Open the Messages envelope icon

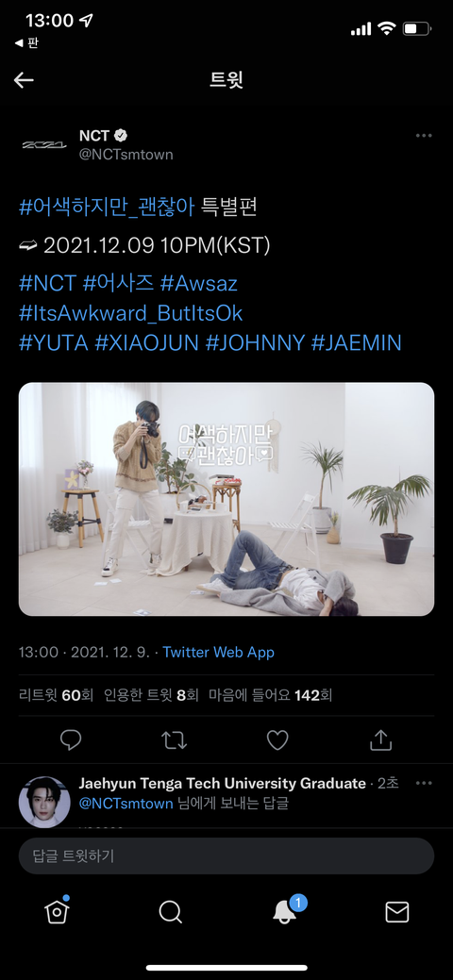coord(396,912)
